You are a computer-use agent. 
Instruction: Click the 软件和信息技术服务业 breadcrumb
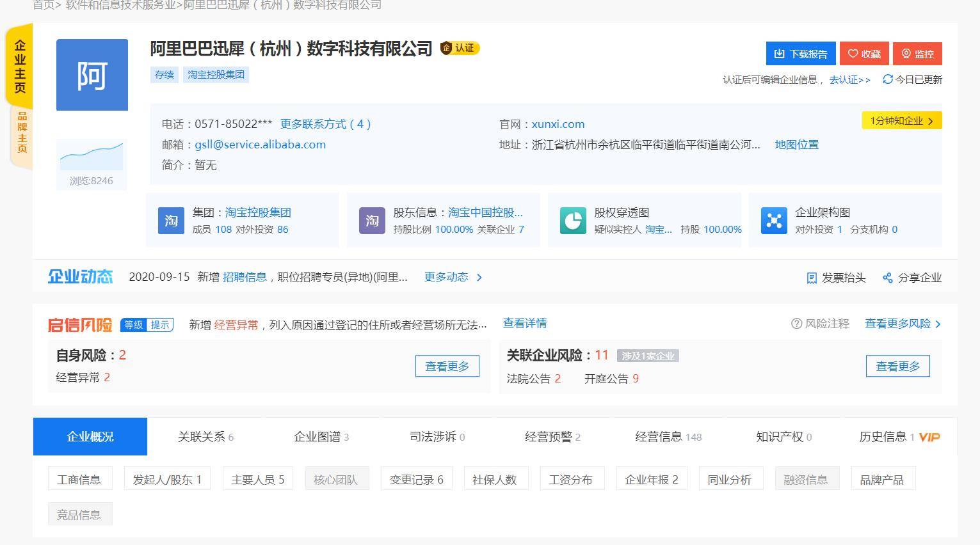click(x=120, y=5)
